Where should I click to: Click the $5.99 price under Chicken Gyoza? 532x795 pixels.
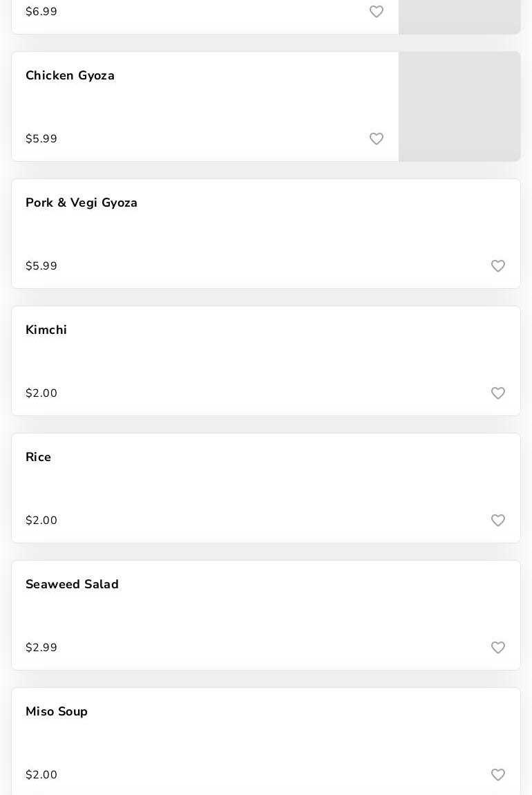click(41, 139)
